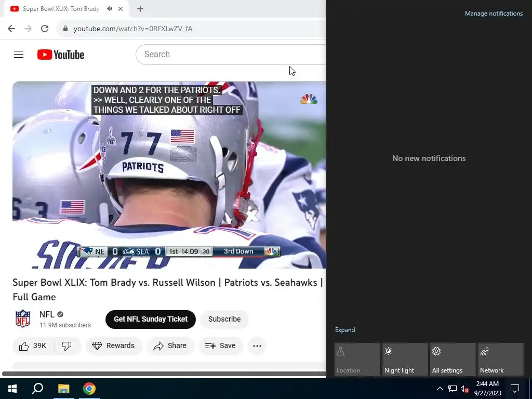Expand the quick actions panel
532x399 pixels.
345,330
